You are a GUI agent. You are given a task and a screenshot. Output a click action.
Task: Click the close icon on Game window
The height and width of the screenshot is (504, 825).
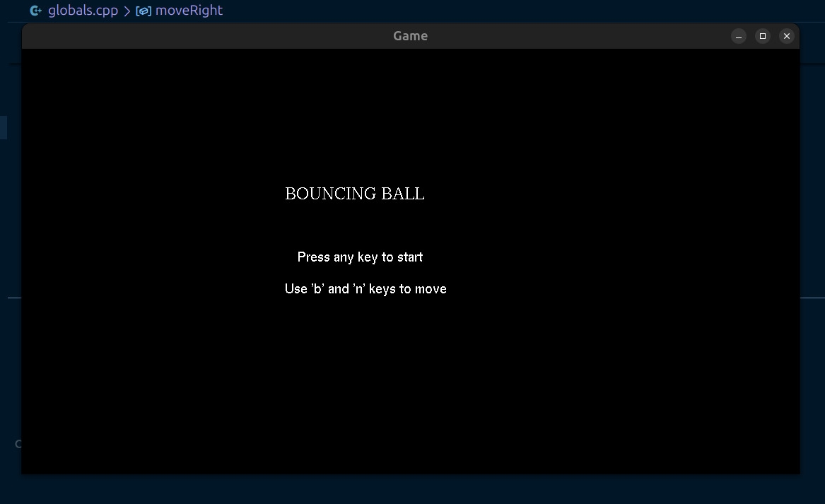[x=786, y=35]
